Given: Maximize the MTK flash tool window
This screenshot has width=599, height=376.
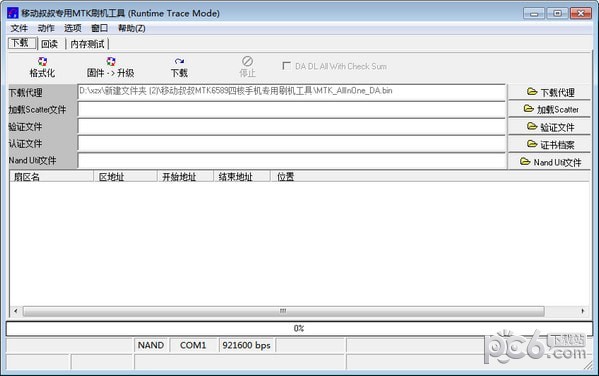Looking at the screenshot, I should click(557, 13).
